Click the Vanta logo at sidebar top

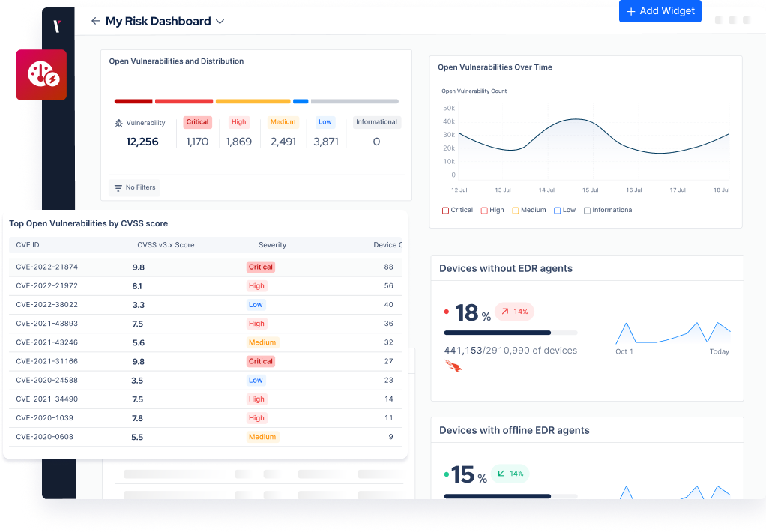[x=58, y=25]
